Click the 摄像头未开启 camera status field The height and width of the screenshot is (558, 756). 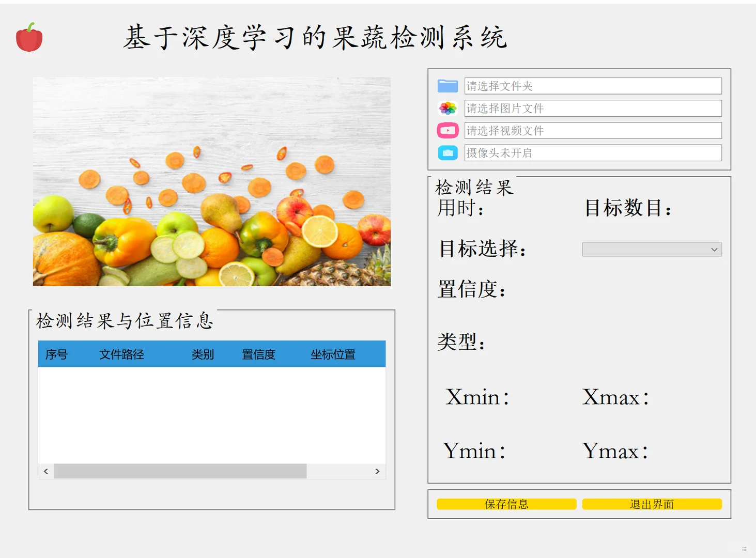(x=593, y=153)
